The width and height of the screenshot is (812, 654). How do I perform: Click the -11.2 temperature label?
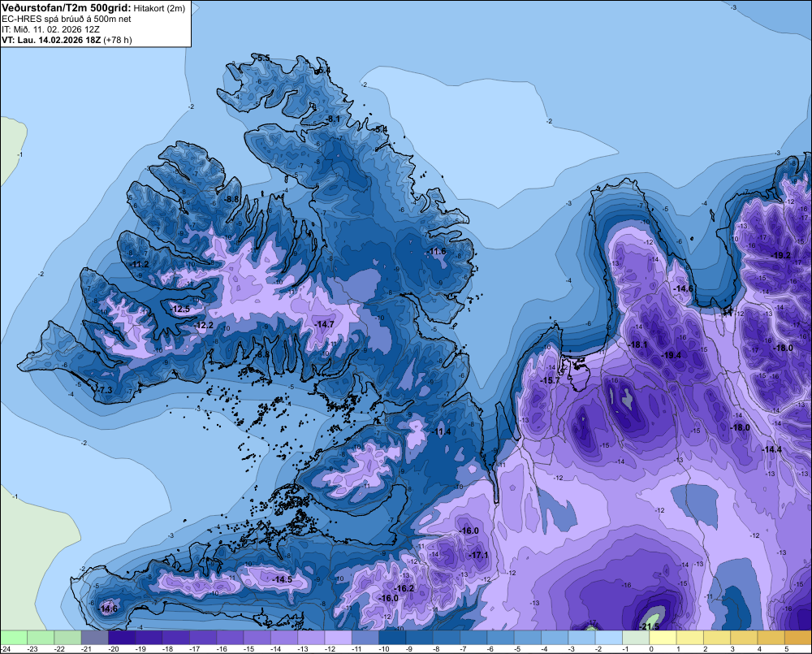[140, 264]
